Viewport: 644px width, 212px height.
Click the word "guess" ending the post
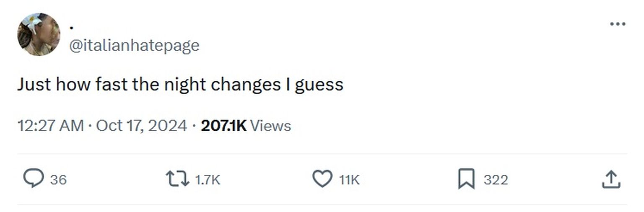click(x=319, y=85)
